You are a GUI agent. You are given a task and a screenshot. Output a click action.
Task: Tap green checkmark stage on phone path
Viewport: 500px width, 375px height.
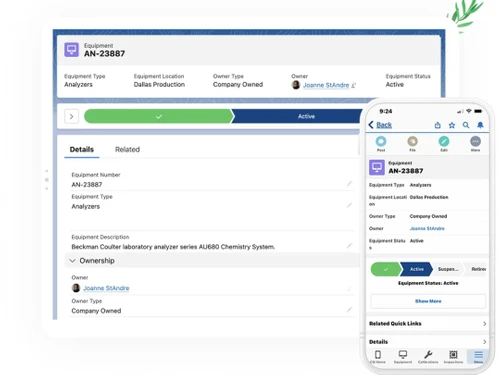coord(386,269)
